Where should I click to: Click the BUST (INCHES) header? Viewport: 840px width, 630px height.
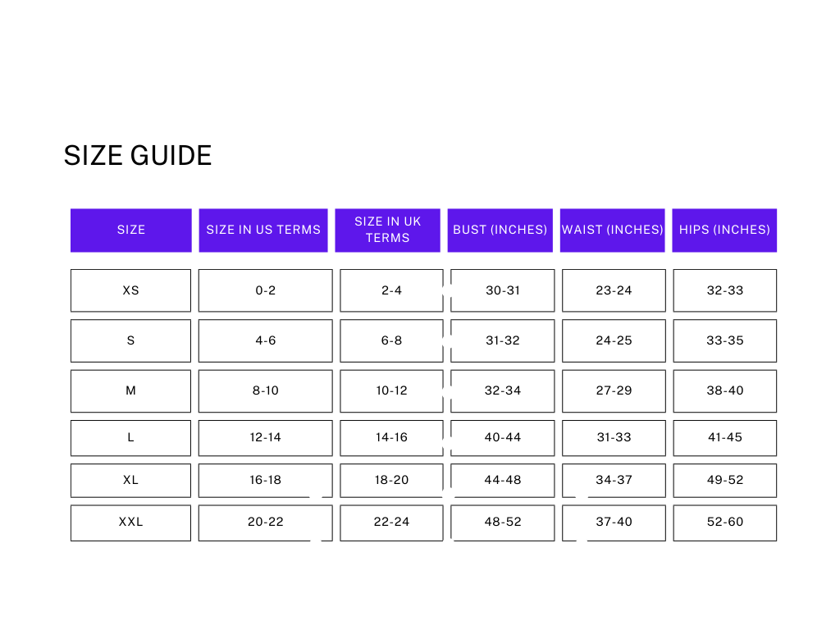tap(500, 231)
